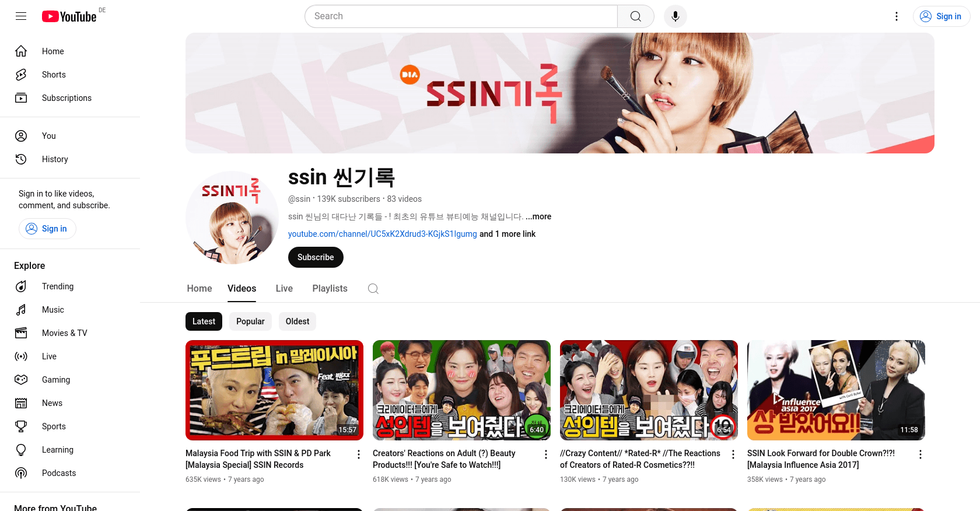The height and width of the screenshot is (511, 980).
Task: Open the hamburger guide menu
Action: pyautogui.click(x=21, y=16)
